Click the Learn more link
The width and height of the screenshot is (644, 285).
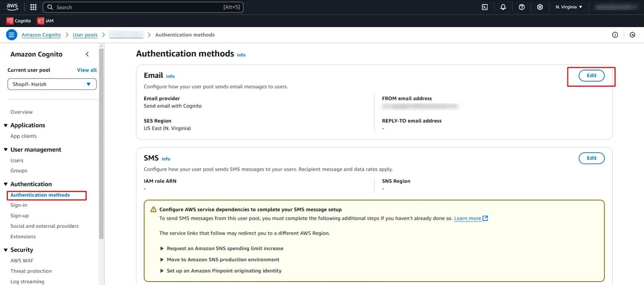point(467,218)
